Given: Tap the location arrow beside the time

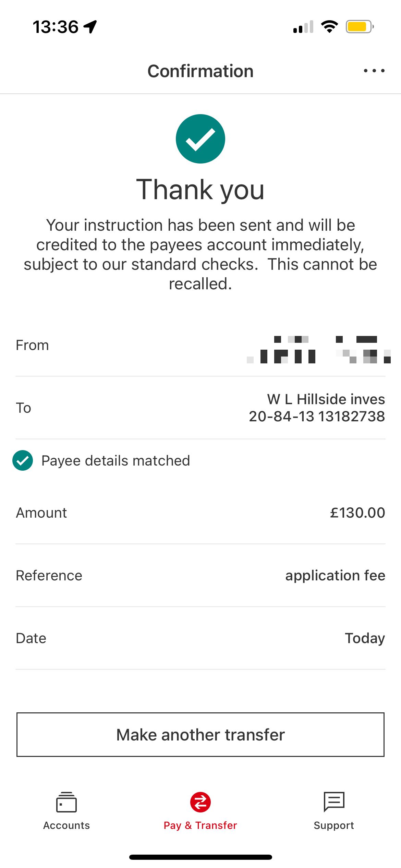Looking at the screenshot, I should click(90, 27).
